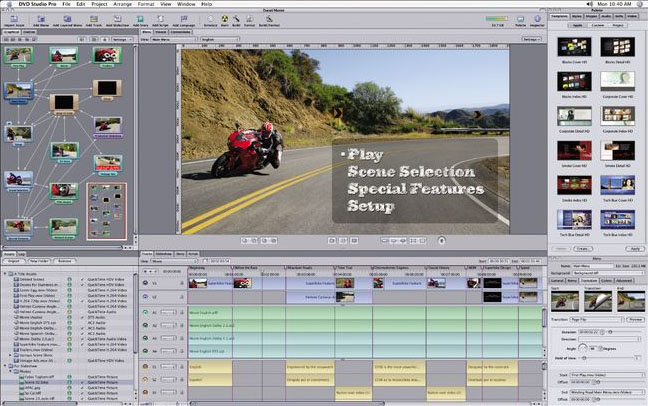The width and height of the screenshot is (648, 406).
Task: Open the Settings dropdown in Menu editor
Action: (x=531, y=39)
